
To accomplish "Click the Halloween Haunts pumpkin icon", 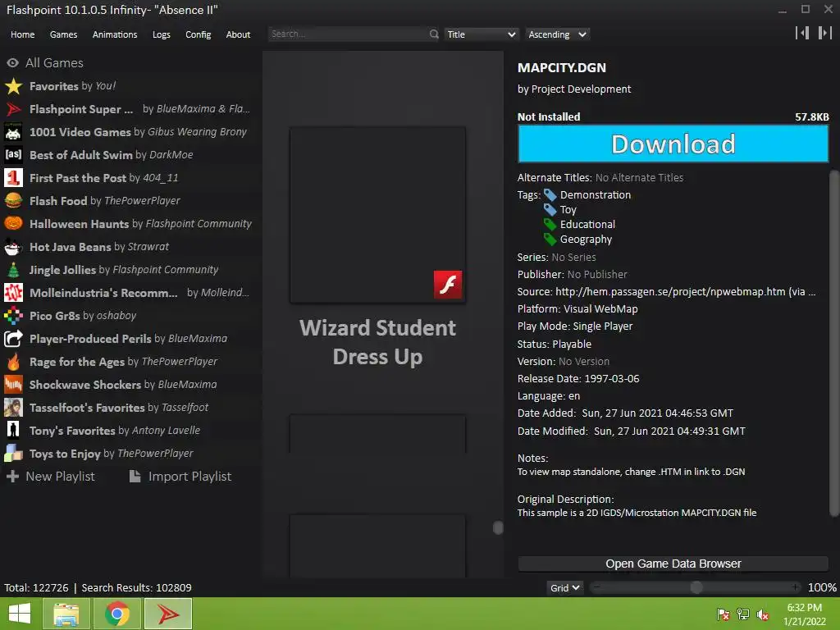I will (x=13, y=224).
